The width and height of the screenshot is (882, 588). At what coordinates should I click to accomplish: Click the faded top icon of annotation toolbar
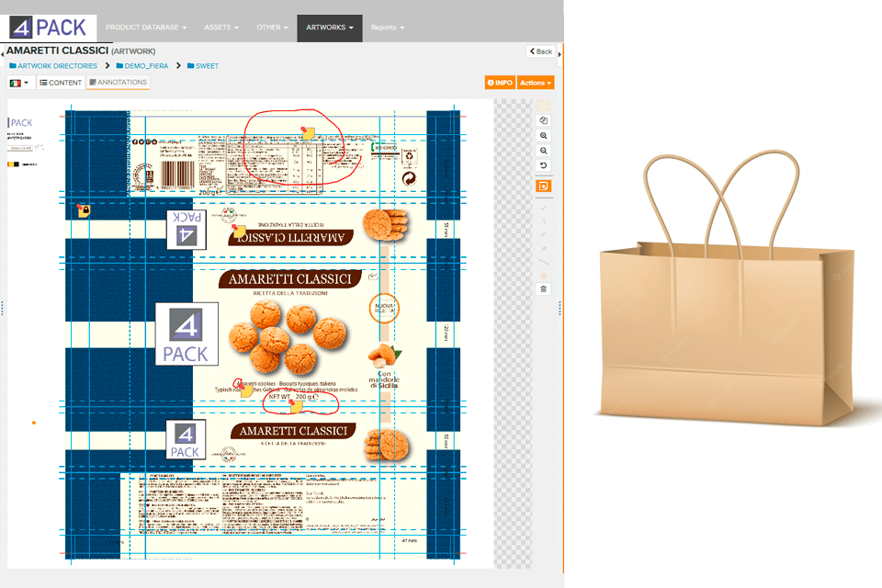coord(543,106)
